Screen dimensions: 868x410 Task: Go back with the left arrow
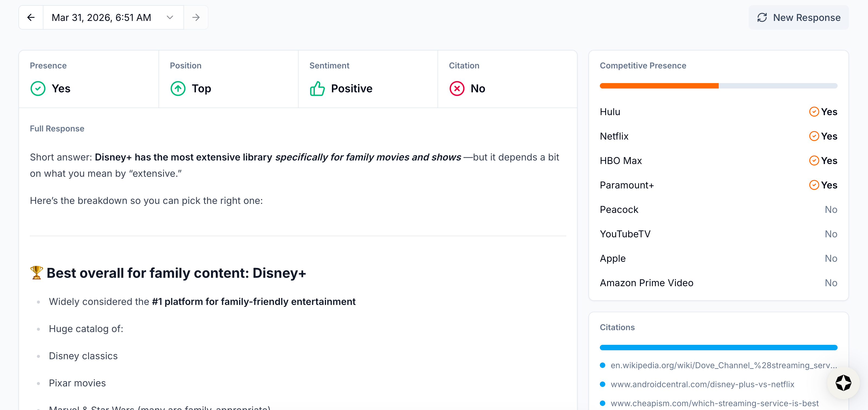(x=31, y=18)
